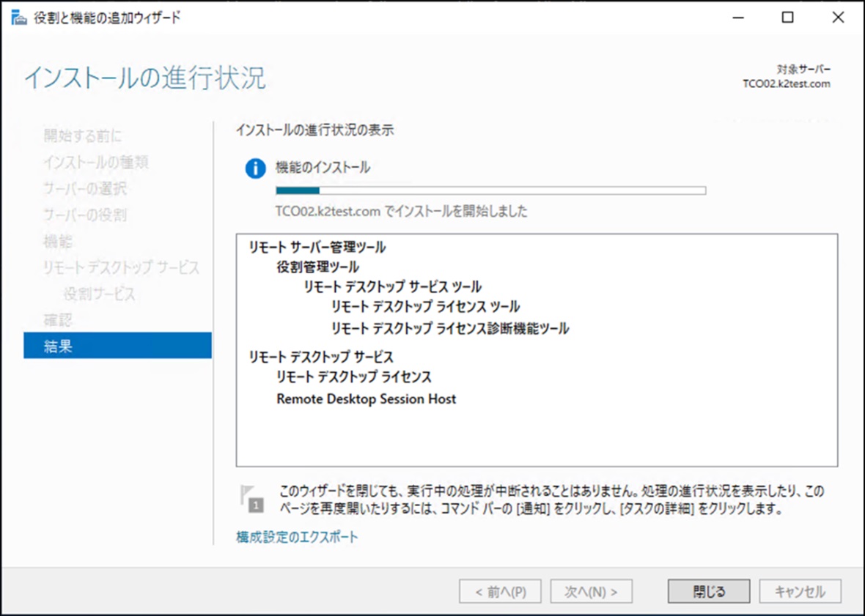Maximize the wizard window

click(787, 18)
